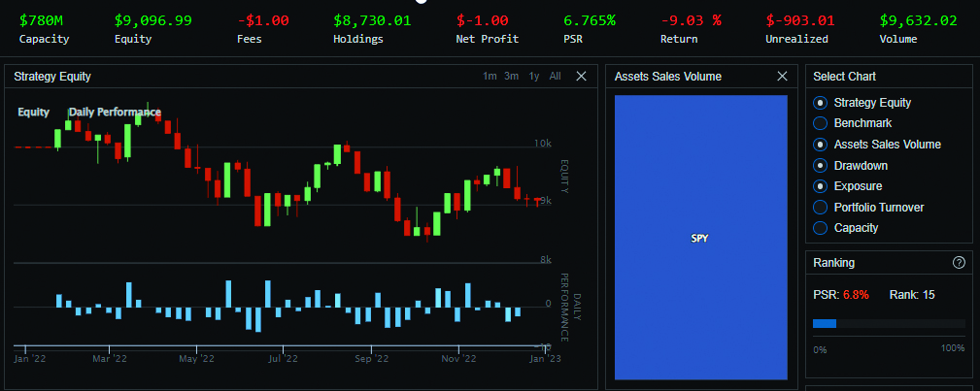Click the 6.765% PSR value
Viewport: 980px width, 391px height.
click(590, 20)
